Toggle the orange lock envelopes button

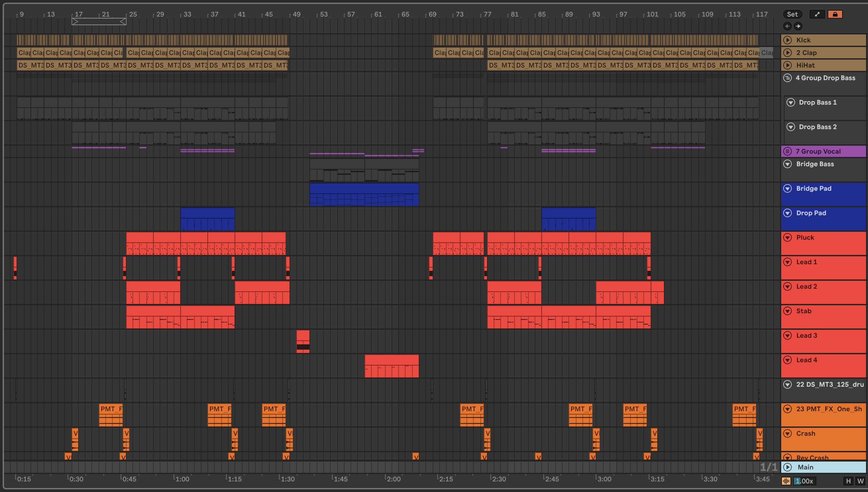pyautogui.click(x=835, y=14)
